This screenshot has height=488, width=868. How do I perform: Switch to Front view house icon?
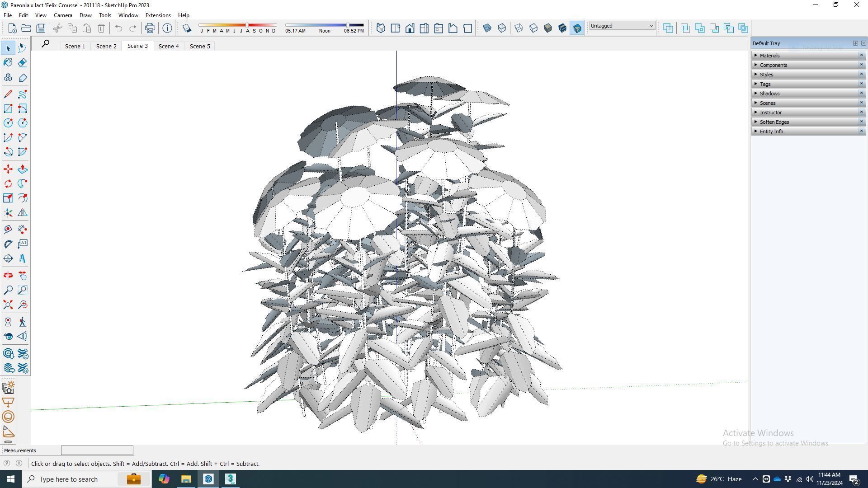[410, 28]
